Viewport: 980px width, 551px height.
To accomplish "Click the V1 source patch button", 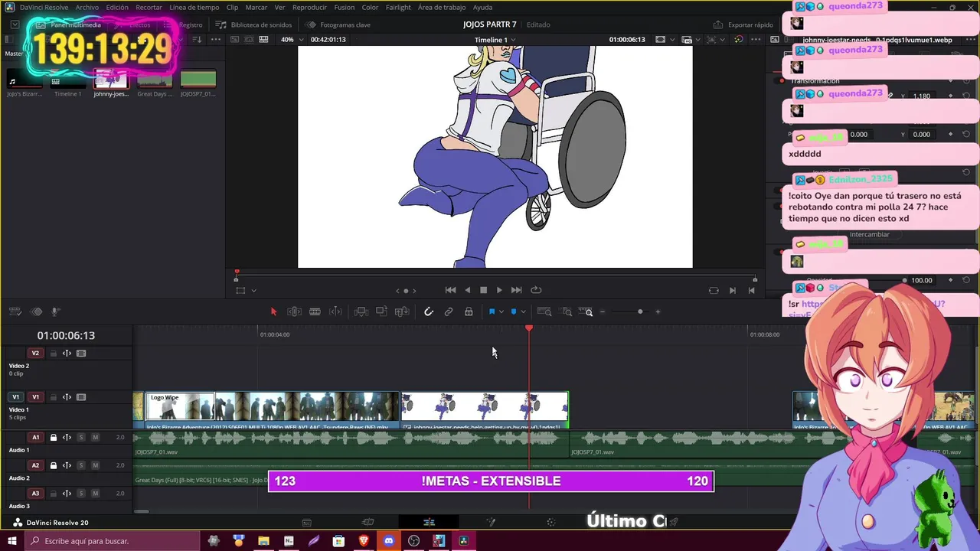I will tap(15, 397).
